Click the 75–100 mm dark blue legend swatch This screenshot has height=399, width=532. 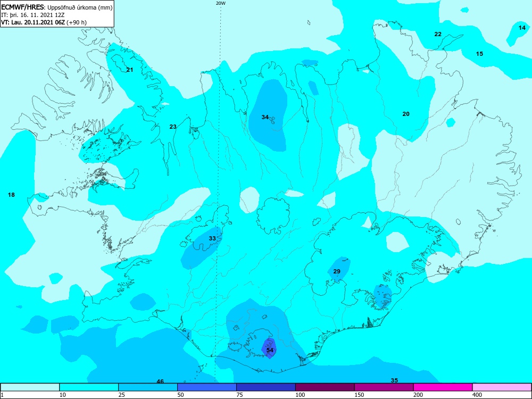(266, 387)
